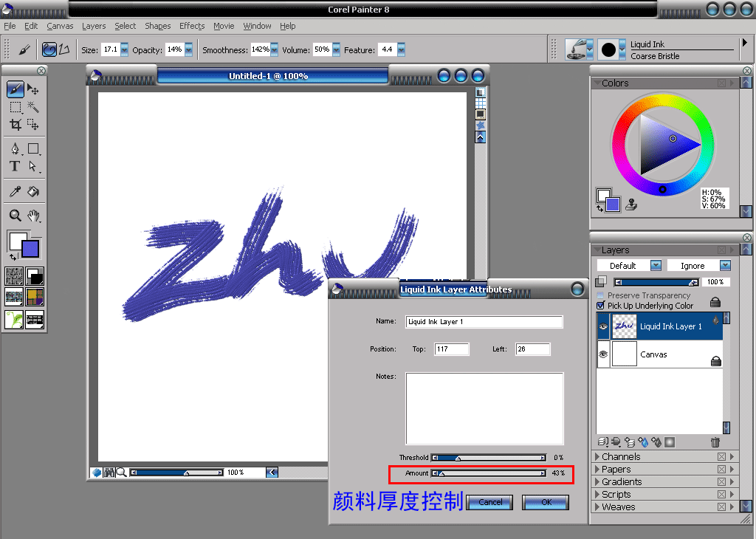This screenshot has height=539, width=756.
Task: Click Cancel in Liquid Ink Layer Attributes
Action: [x=490, y=502]
